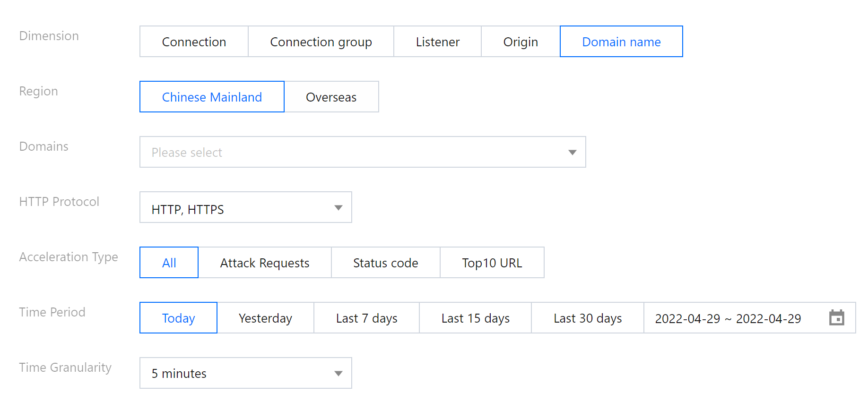Viewport: 868px width, 410px height.
Task: Expand the HTTP Protocol dropdown
Action: (245, 208)
